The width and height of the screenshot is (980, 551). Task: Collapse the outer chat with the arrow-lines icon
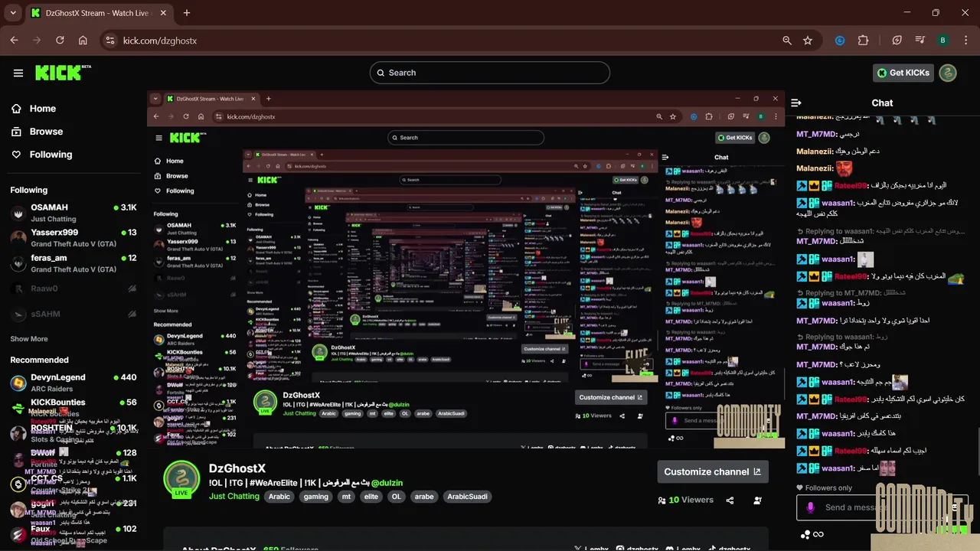[796, 103]
